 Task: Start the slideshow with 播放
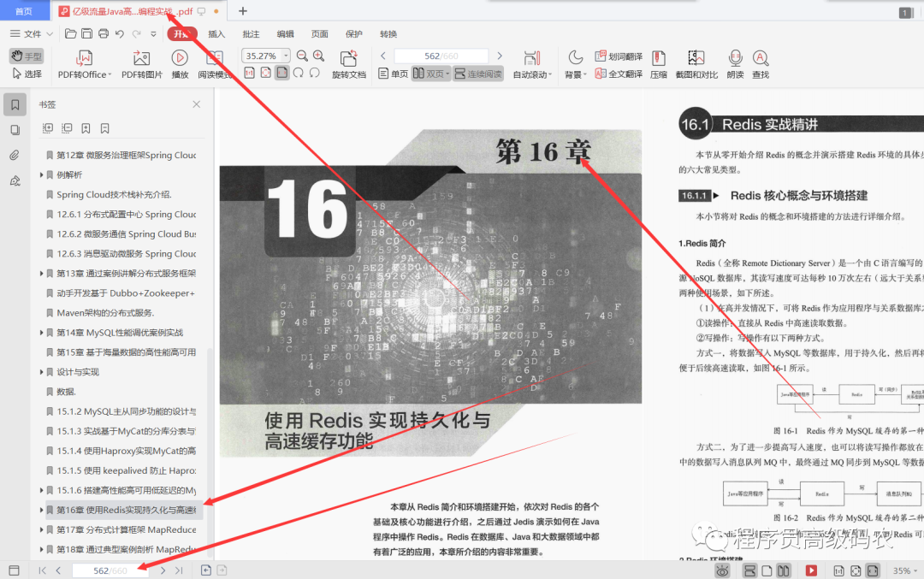tap(180, 65)
